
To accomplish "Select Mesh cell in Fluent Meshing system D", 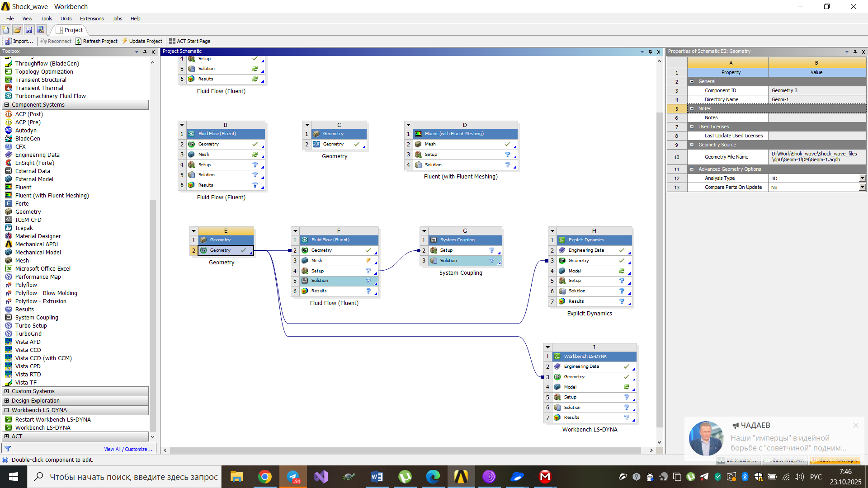I will coord(465,144).
